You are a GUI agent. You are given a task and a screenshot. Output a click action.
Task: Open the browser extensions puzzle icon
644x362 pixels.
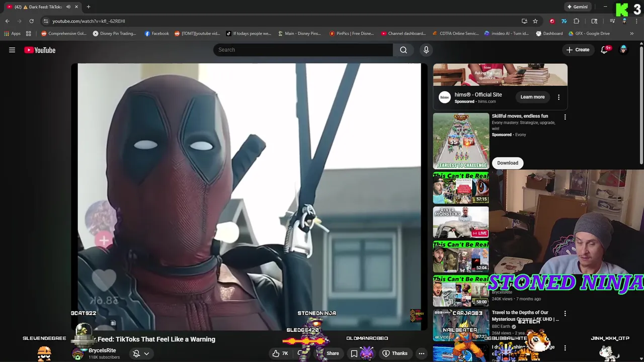[x=577, y=21]
